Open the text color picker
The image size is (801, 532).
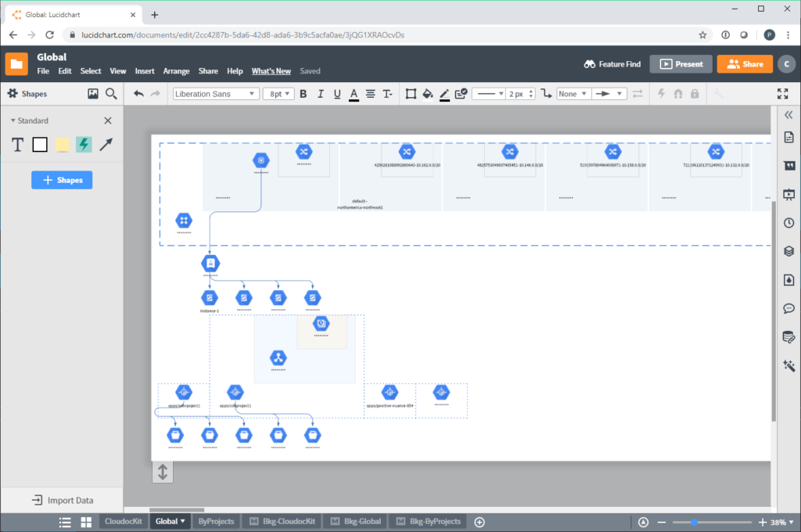click(x=354, y=95)
